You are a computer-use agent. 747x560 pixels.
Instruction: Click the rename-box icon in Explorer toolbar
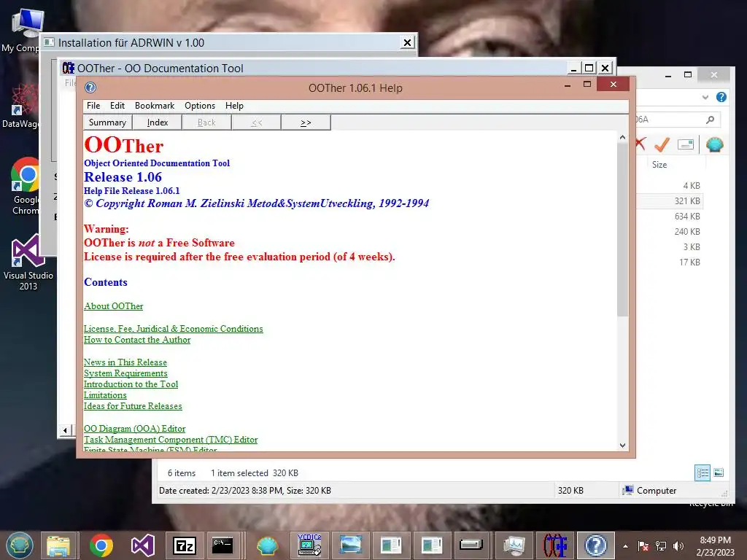[686, 144]
